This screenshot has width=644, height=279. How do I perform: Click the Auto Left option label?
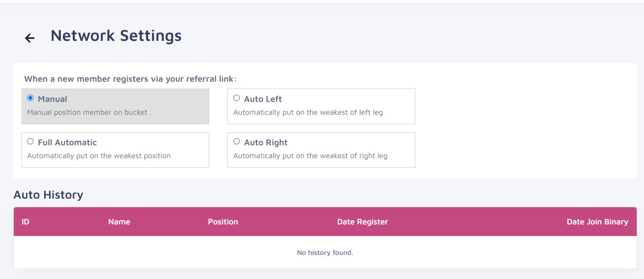(x=263, y=99)
